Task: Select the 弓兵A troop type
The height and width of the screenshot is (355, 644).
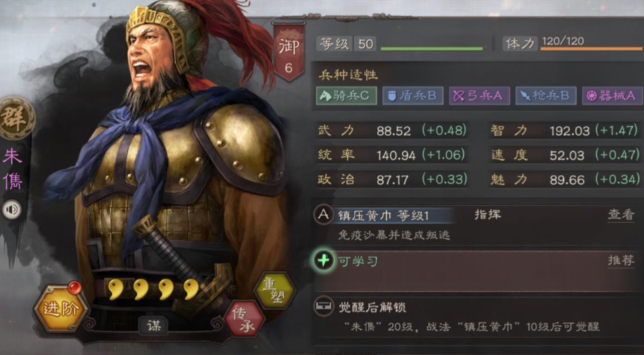Action: [480, 95]
